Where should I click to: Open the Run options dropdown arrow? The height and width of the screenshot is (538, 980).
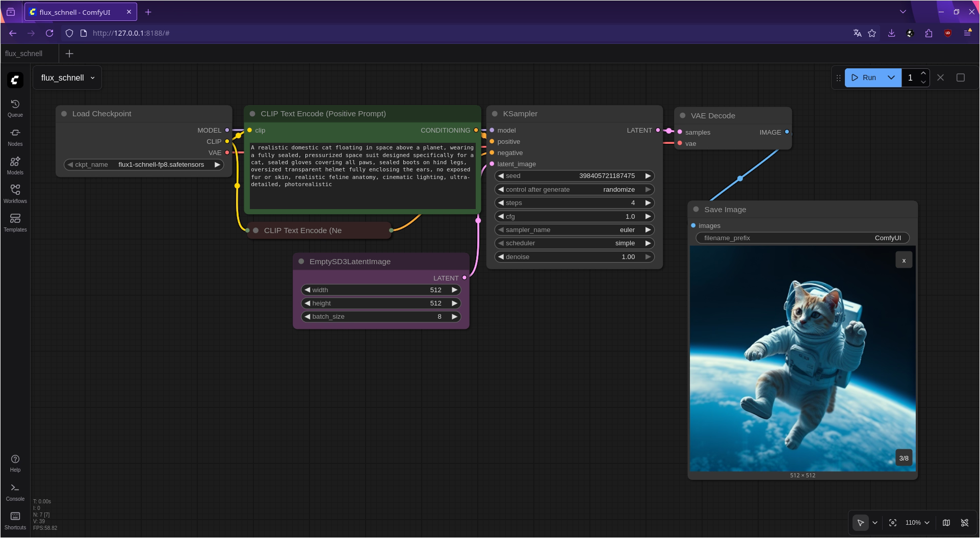891,77
